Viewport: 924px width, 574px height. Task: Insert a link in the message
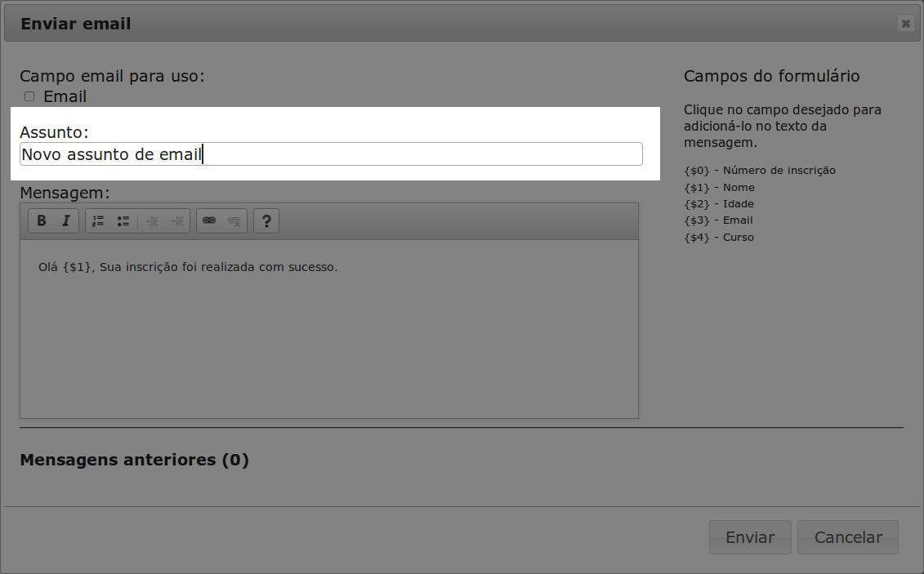pos(209,221)
